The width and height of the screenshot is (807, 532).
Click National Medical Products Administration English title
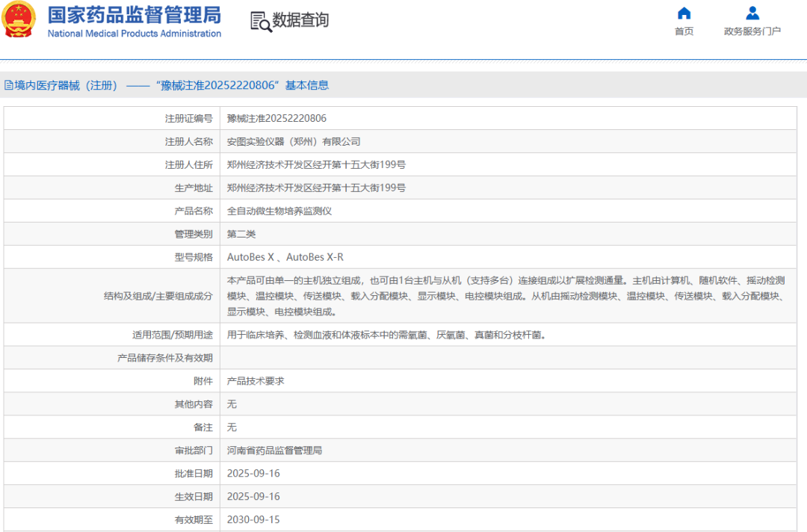coord(134,34)
